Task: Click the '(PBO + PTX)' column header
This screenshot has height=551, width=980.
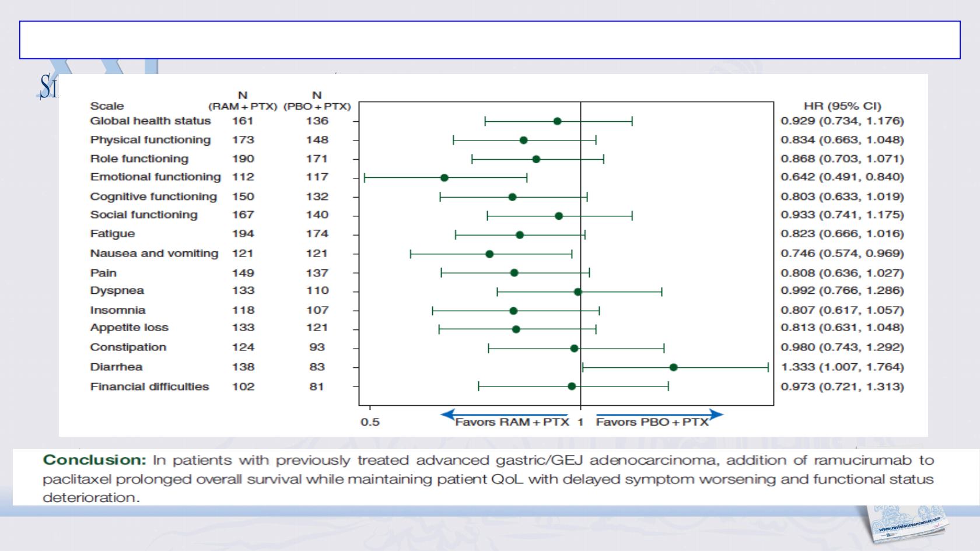Action: (x=317, y=107)
